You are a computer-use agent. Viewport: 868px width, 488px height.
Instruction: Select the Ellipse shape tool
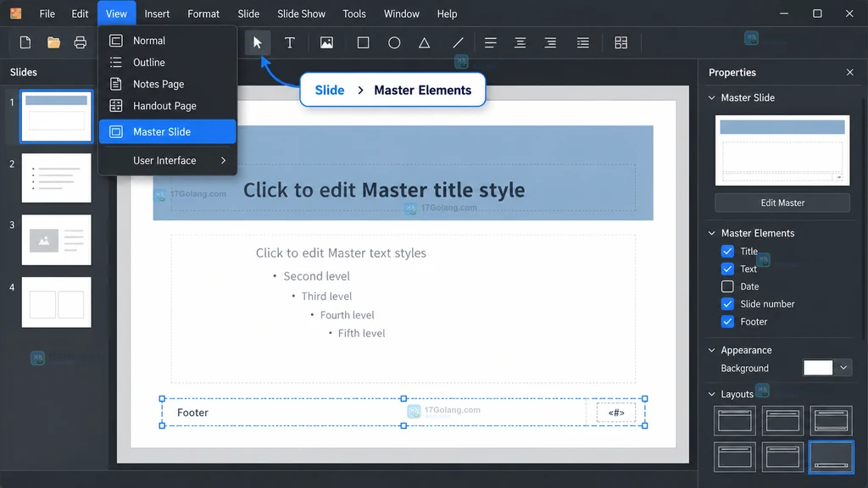pyautogui.click(x=394, y=42)
